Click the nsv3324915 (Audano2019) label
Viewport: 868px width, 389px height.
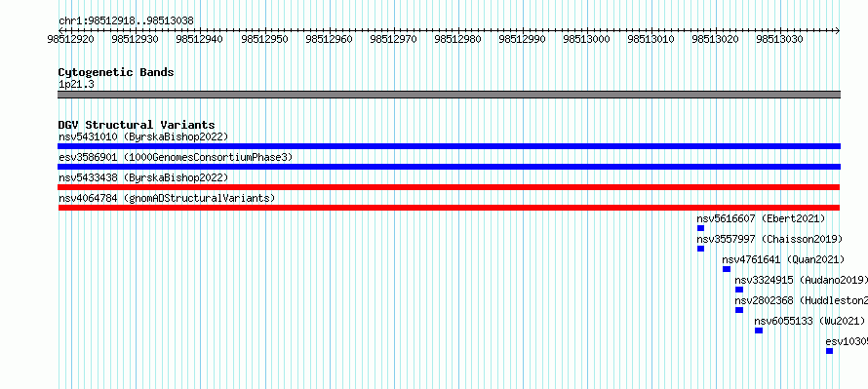pyautogui.click(x=801, y=280)
